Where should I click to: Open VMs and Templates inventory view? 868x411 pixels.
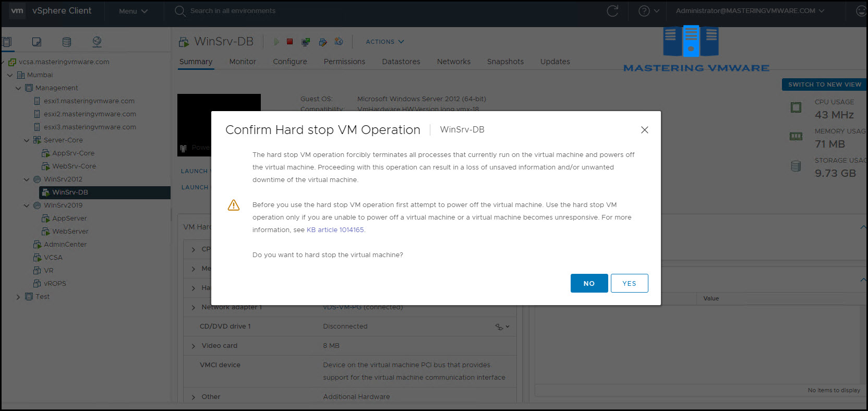(37, 42)
